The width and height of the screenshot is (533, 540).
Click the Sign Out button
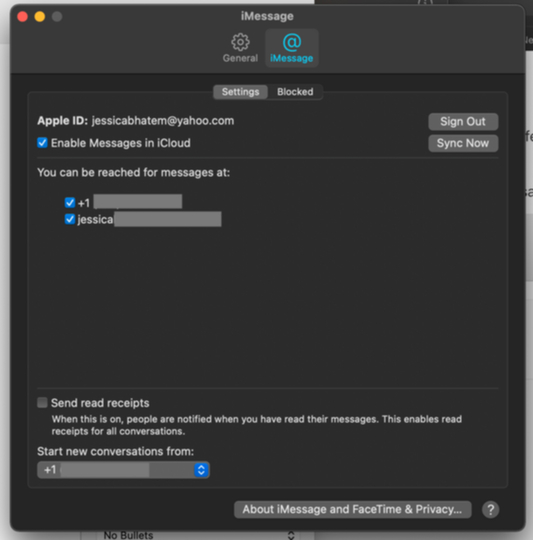pyautogui.click(x=463, y=122)
